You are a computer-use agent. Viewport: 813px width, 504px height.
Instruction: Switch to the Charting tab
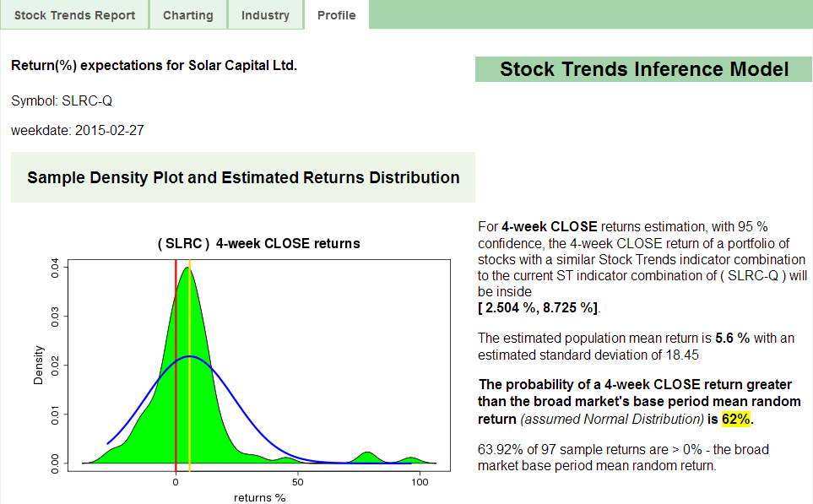tap(188, 15)
